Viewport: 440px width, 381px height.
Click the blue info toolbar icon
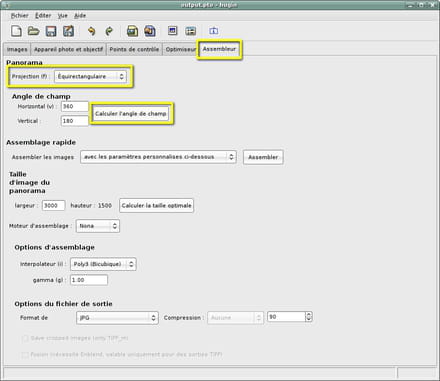[x=214, y=31]
